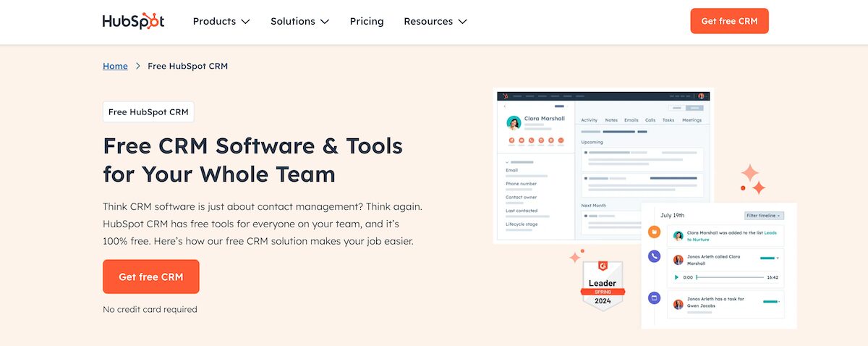
Task: Click the purple task calendar icon
Action: [x=654, y=298]
